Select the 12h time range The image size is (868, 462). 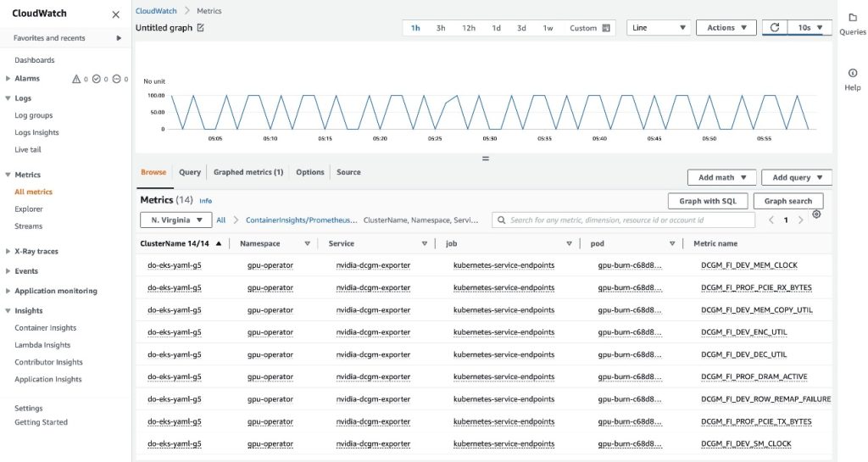click(468, 28)
